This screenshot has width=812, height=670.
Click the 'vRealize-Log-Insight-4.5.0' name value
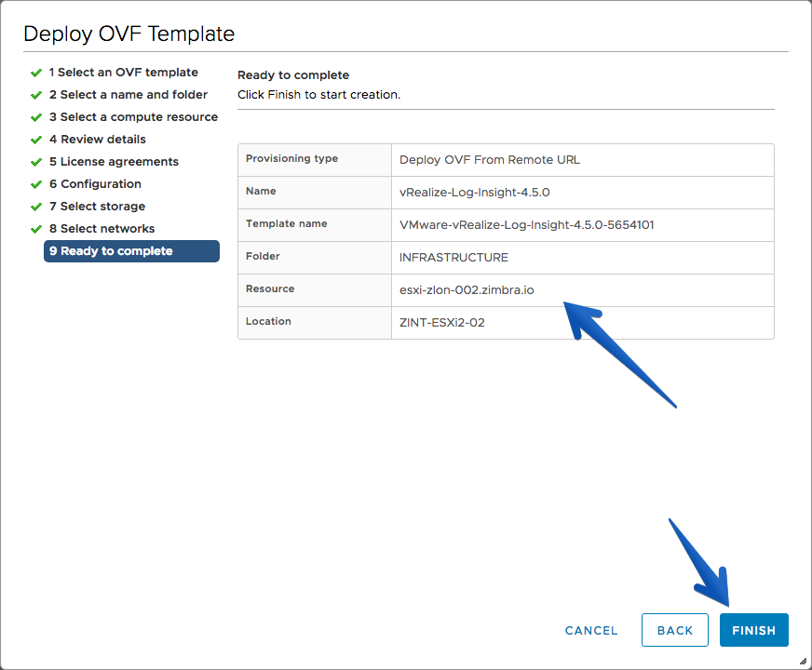coord(474,193)
